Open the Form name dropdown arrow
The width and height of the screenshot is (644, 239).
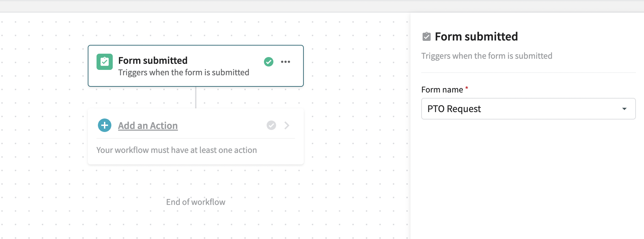pos(624,109)
